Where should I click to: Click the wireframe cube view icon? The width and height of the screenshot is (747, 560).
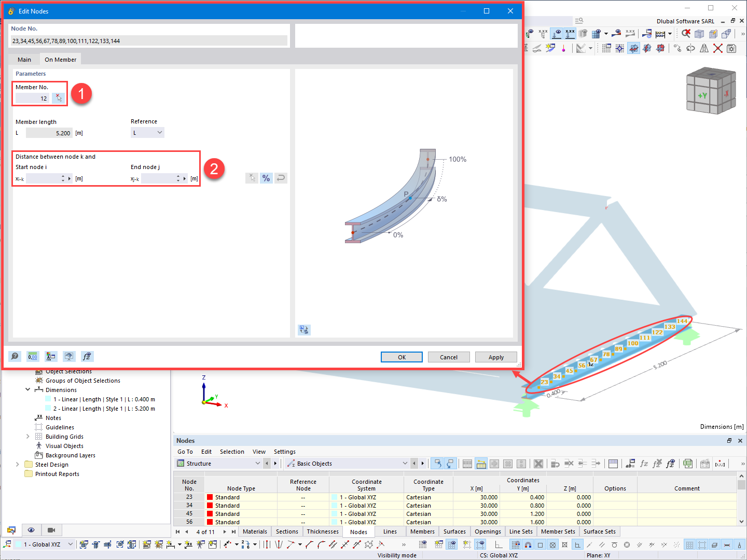click(699, 34)
